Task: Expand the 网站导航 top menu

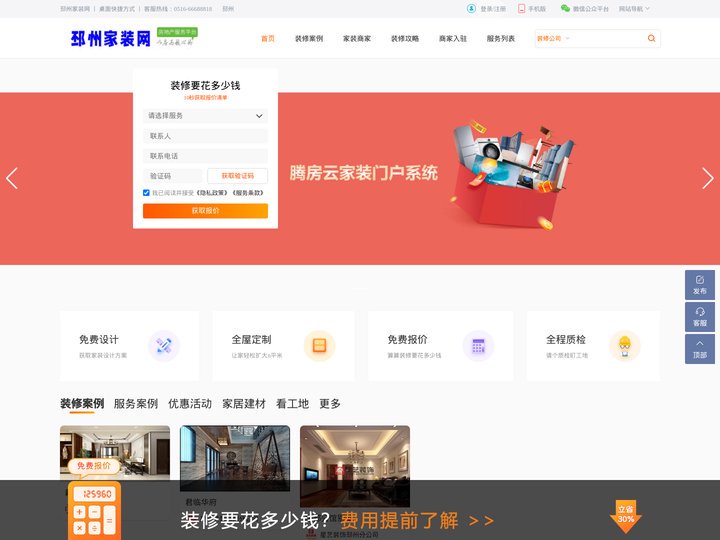Action: [634, 9]
